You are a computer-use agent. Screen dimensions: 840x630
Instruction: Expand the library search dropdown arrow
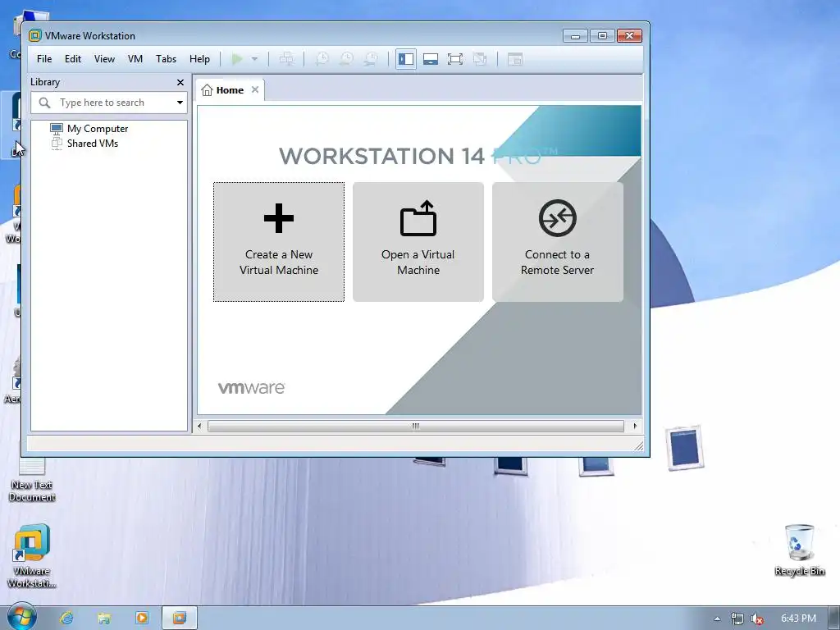[180, 103]
